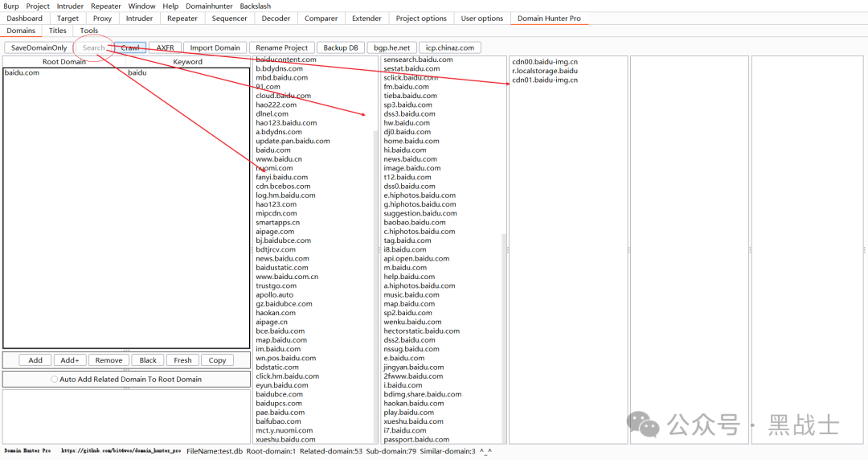Click the hao123.baidu.com related domain entry
Image resolution: width=868 pixels, height=460 pixels.
tap(286, 123)
